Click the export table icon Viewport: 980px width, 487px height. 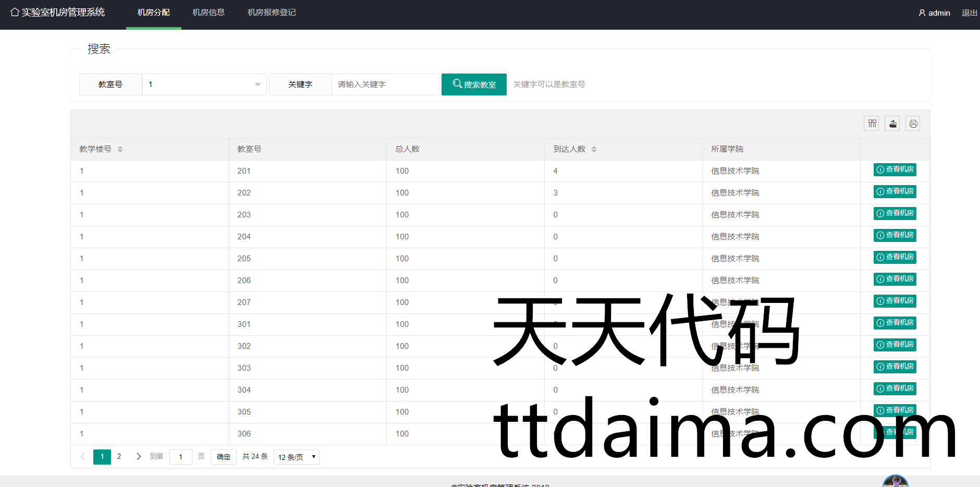(892, 124)
